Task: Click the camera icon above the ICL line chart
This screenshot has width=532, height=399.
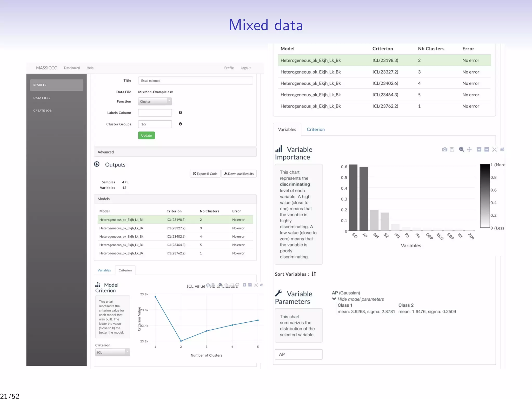Action: [208, 285]
